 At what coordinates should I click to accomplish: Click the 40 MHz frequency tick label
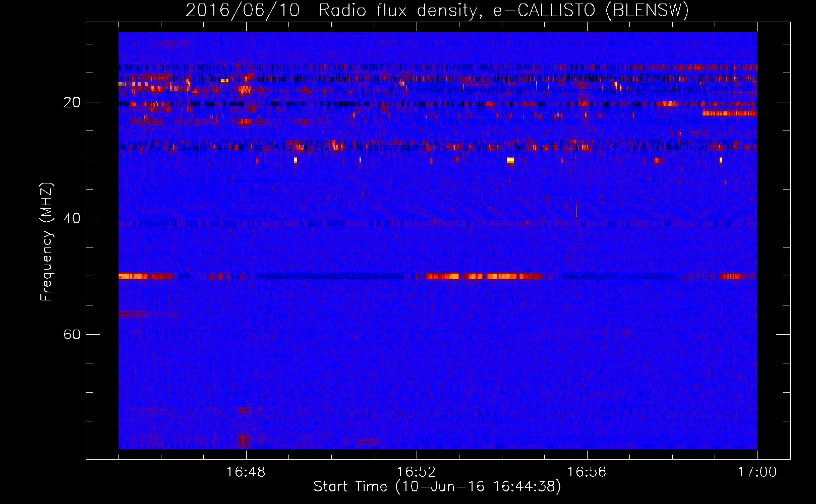pos(72,218)
